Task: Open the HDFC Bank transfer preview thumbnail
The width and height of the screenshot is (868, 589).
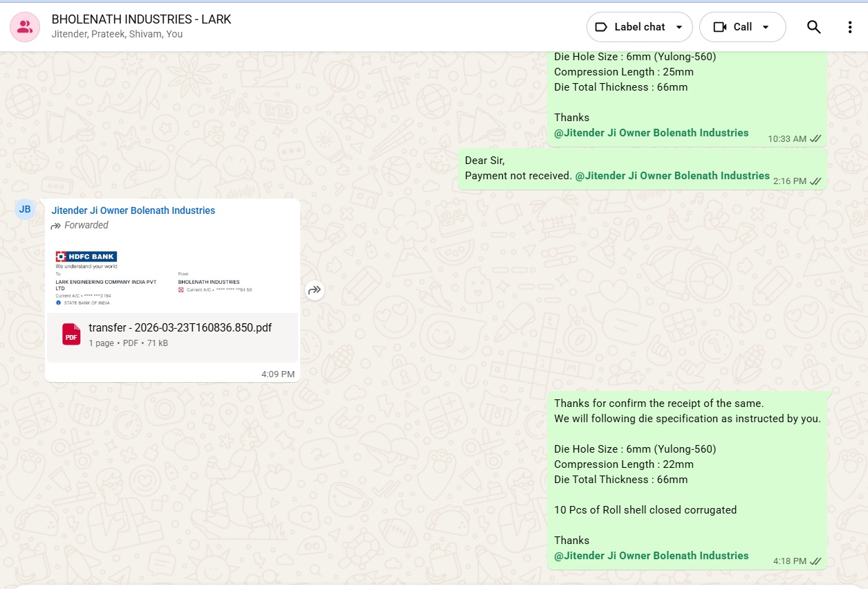Action: tap(172, 277)
